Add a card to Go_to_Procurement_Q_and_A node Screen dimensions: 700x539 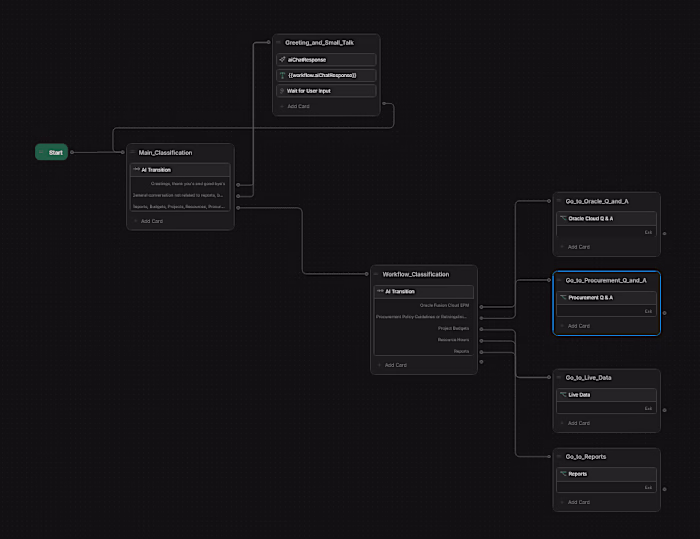(x=575, y=326)
